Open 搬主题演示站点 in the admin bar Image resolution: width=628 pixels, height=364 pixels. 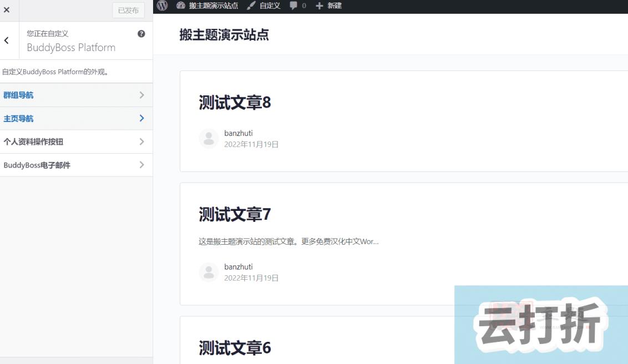(214, 6)
